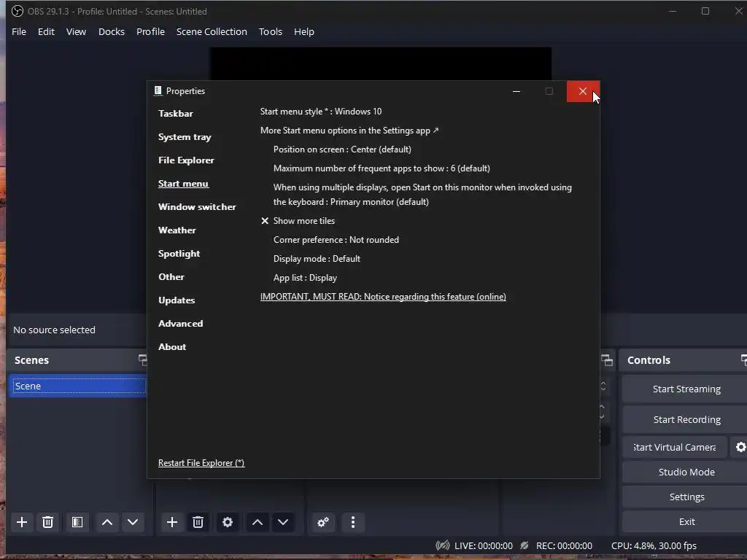Change the App list setting

tap(305, 278)
